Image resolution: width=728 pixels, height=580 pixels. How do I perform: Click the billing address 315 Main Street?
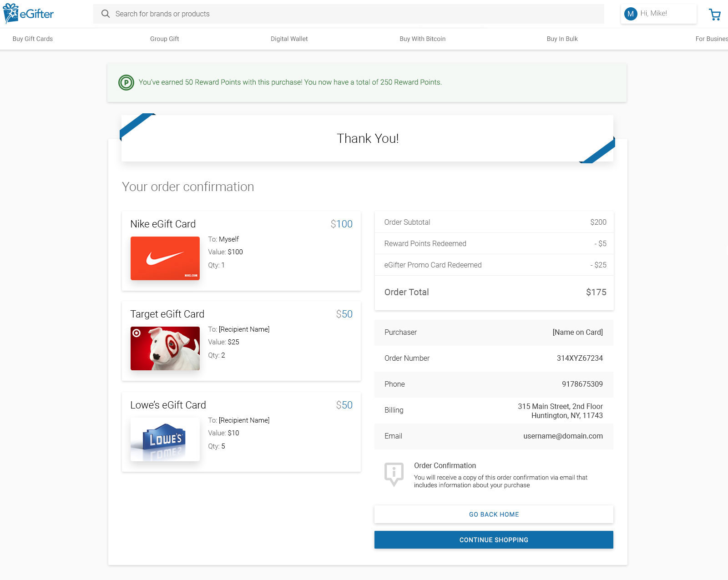coord(560,411)
